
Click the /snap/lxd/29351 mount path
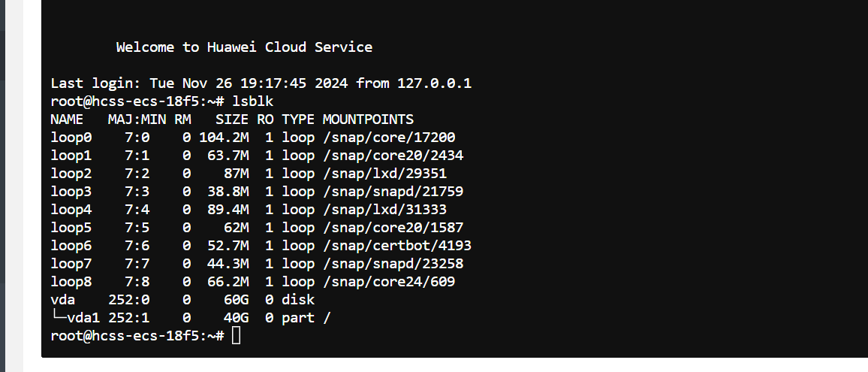384,174
